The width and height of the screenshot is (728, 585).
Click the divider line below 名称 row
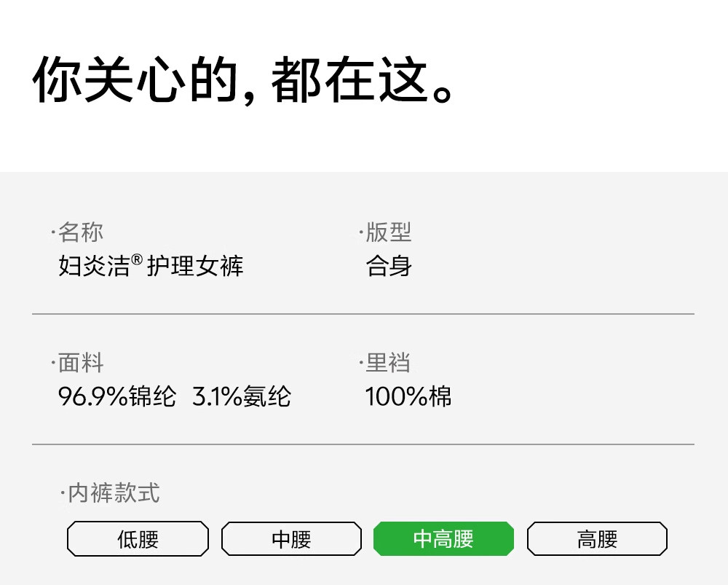tap(363, 314)
